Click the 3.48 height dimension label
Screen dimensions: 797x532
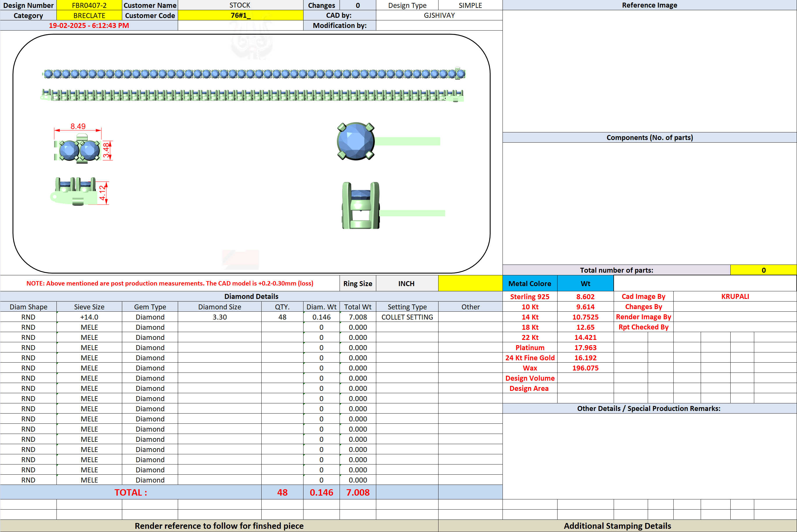point(106,150)
